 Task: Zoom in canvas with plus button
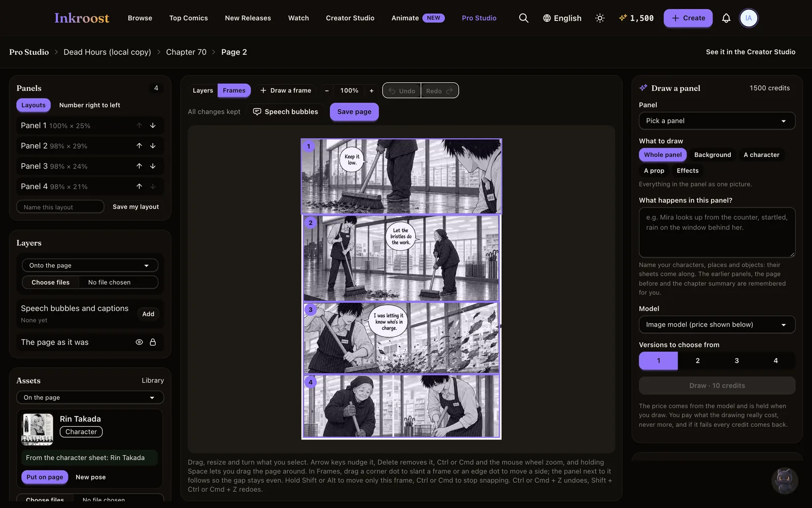click(x=371, y=90)
